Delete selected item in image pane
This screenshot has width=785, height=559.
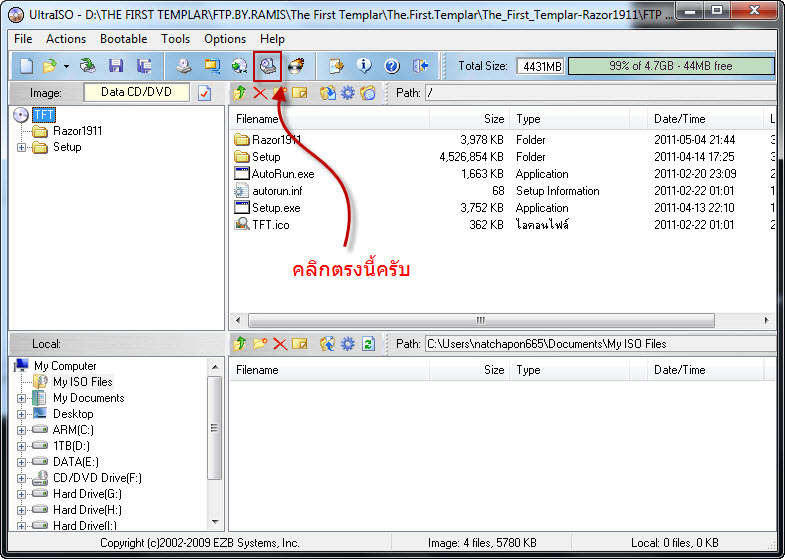[260, 93]
